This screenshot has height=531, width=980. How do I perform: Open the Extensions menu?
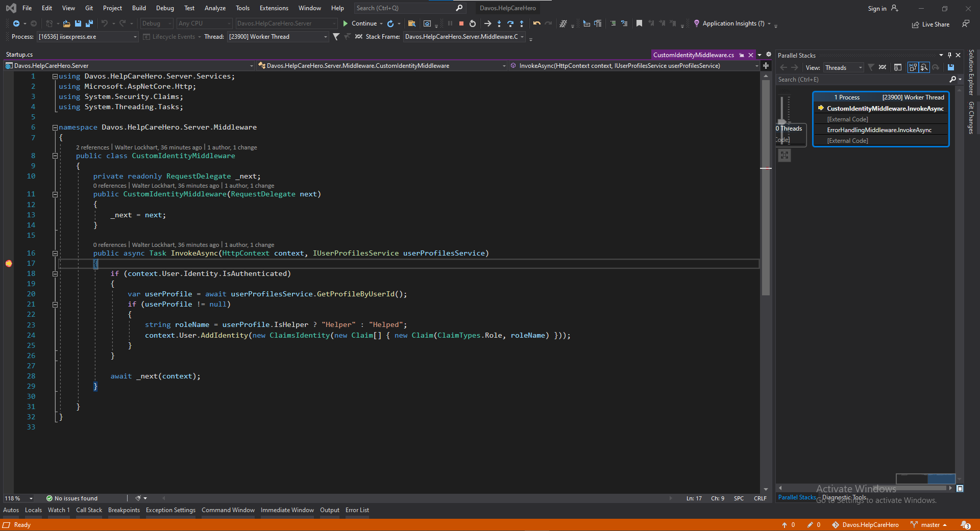pyautogui.click(x=274, y=8)
